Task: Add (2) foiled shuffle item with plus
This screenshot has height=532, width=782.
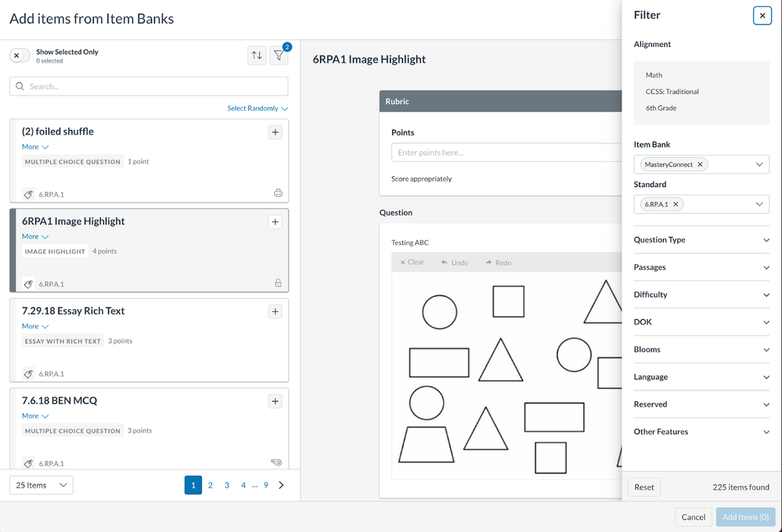Action: coord(275,132)
